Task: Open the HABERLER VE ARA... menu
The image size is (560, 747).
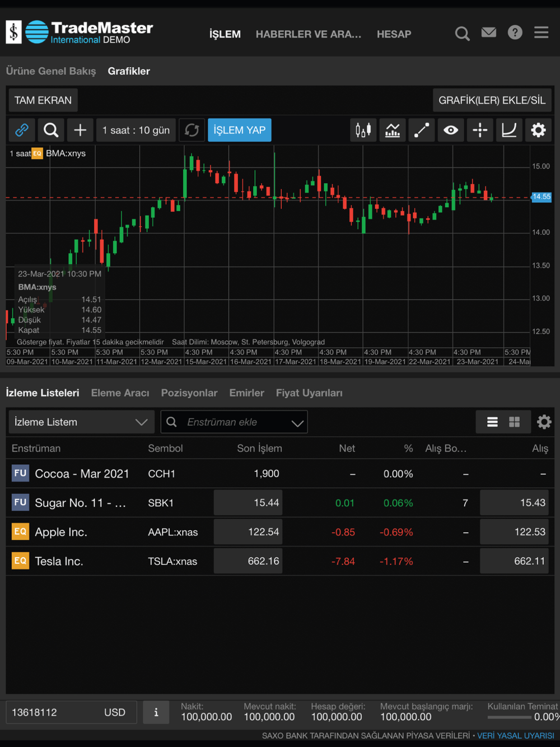Action: (x=309, y=34)
